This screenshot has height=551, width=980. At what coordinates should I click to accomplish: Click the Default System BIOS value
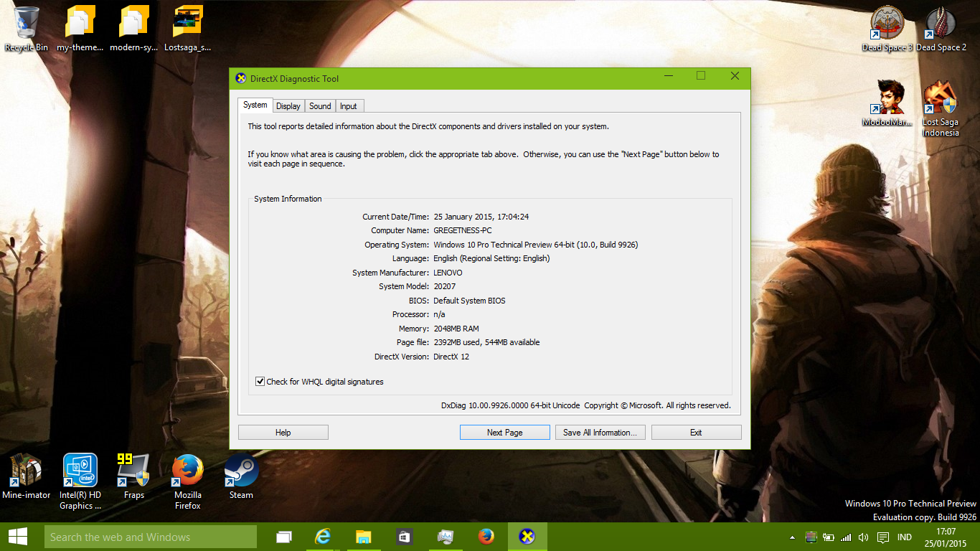[x=469, y=301]
